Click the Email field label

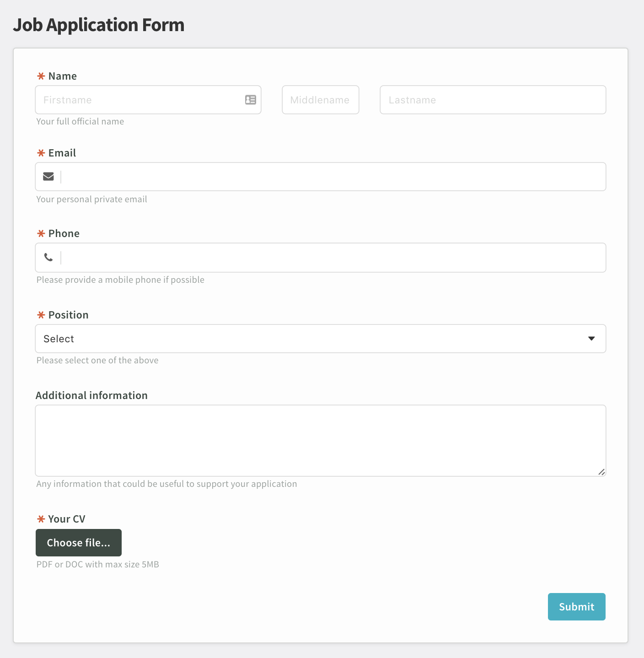(62, 153)
